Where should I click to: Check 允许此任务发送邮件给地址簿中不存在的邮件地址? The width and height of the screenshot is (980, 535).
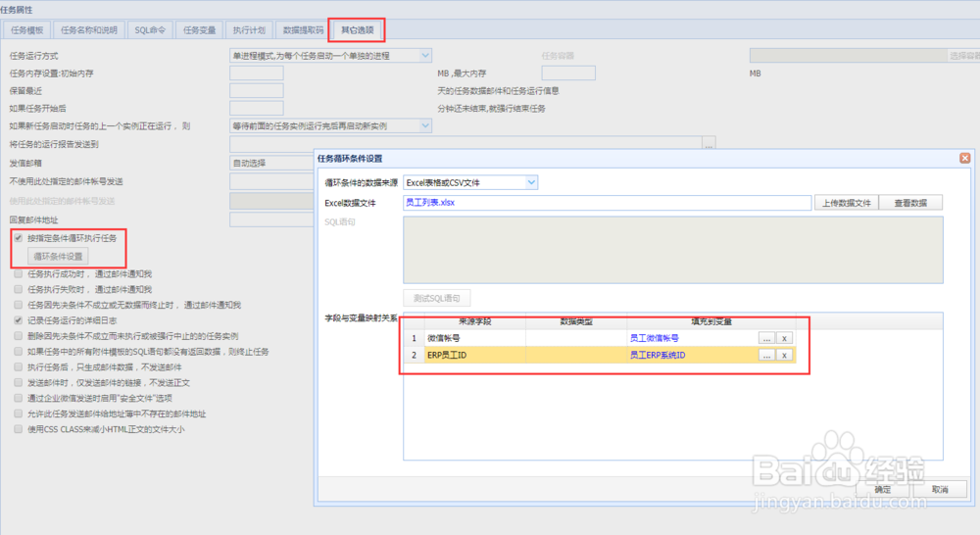click(x=19, y=413)
